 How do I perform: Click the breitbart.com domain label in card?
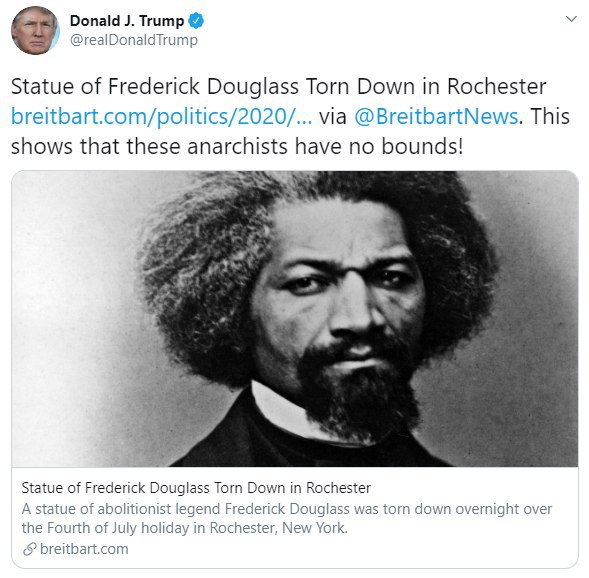click(84, 549)
